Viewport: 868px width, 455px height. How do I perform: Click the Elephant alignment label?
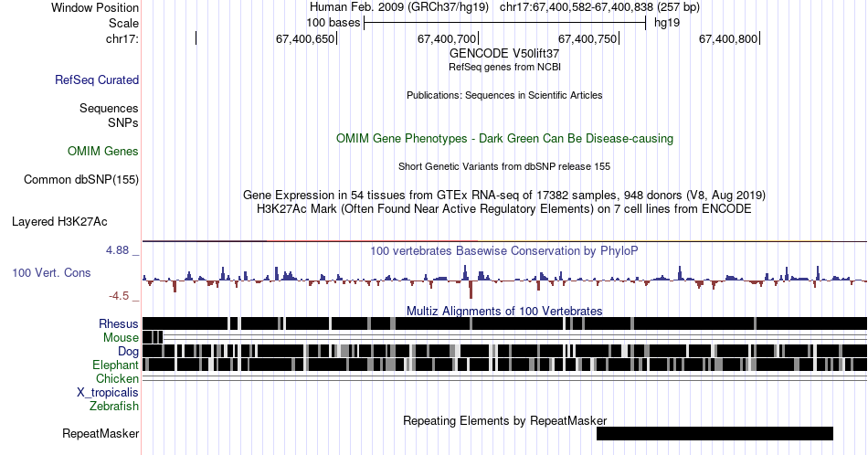[x=115, y=365]
